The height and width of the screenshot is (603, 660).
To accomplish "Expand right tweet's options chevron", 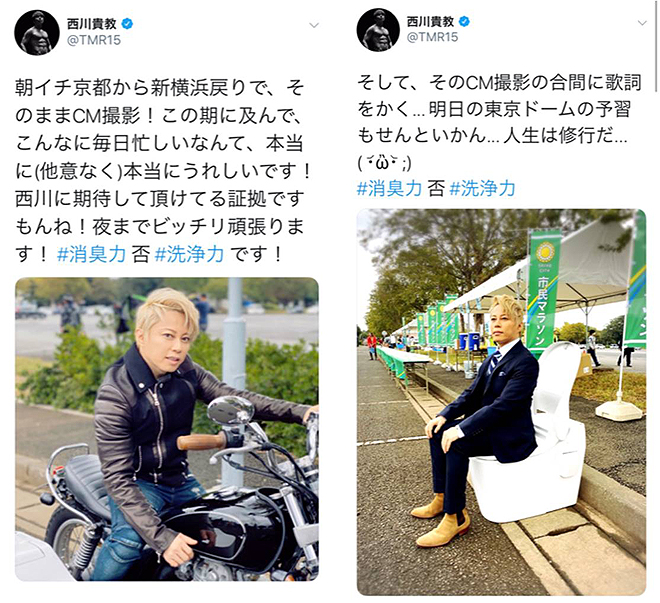I will (x=642, y=23).
